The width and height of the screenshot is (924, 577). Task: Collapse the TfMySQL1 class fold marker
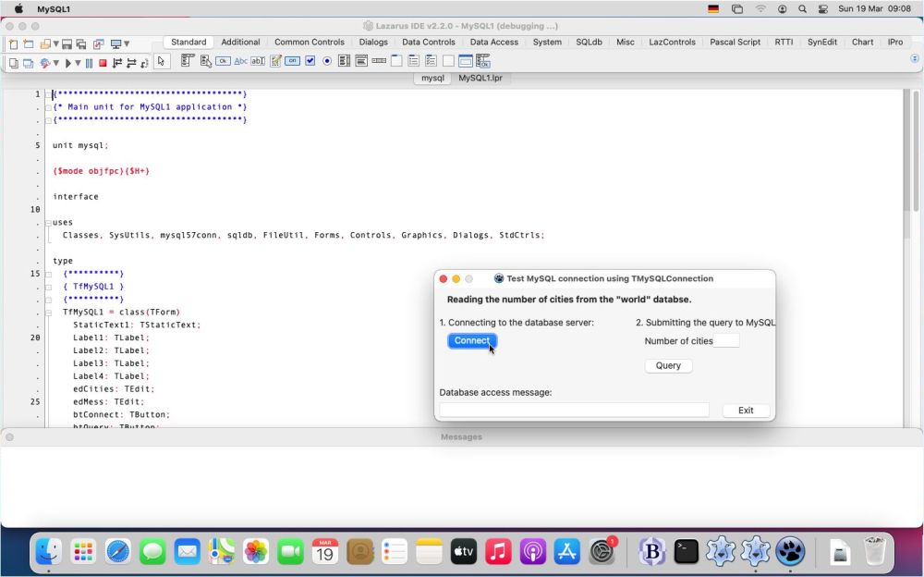point(48,313)
